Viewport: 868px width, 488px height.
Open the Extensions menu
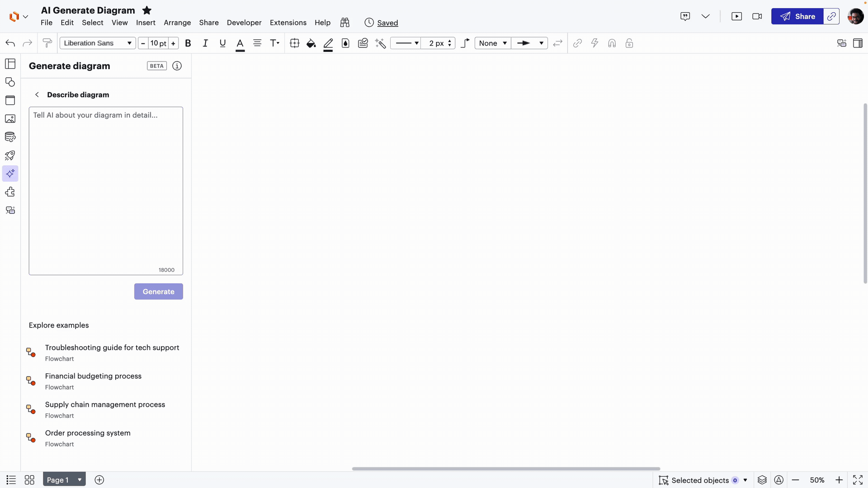pyautogui.click(x=288, y=23)
